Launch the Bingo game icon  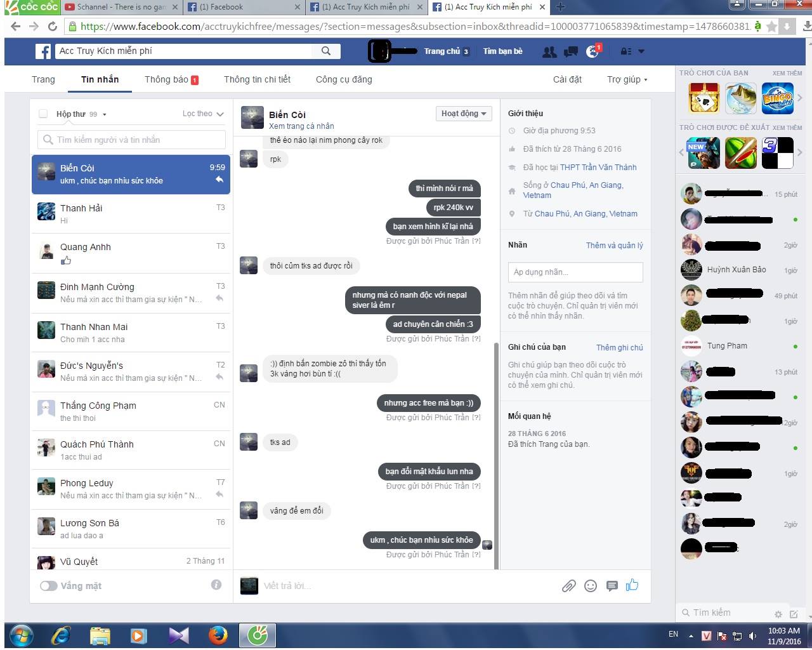click(x=777, y=98)
